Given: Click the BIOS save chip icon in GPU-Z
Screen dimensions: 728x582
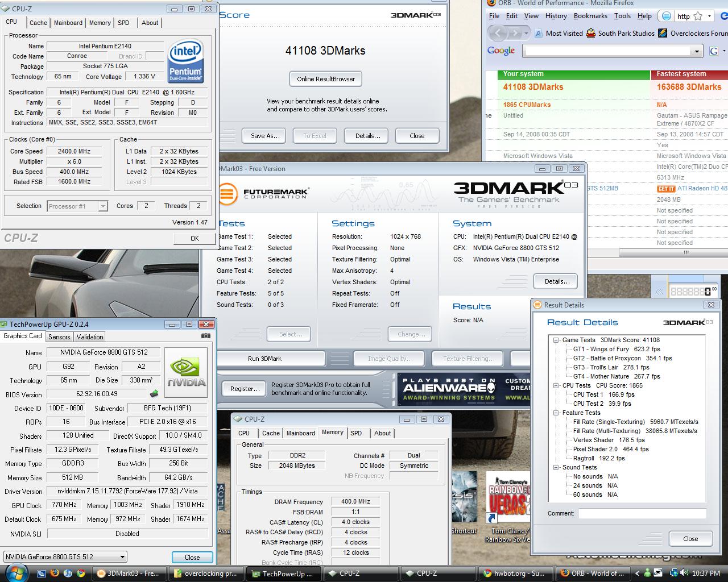Looking at the screenshot, I should (154, 393).
